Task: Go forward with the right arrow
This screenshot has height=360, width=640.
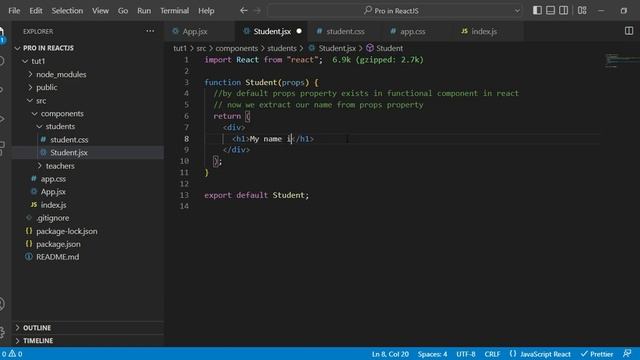Action: coord(257,11)
